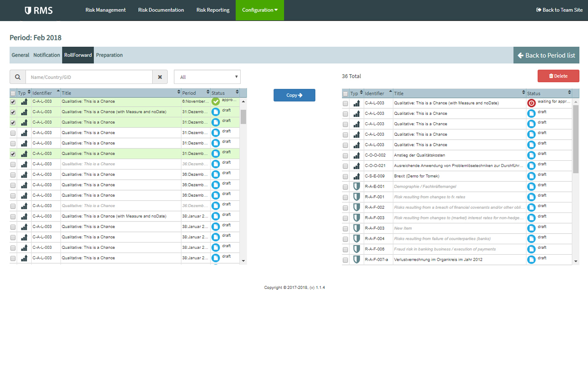Check the R-A-F-004 row checkbox

(346, 239)
